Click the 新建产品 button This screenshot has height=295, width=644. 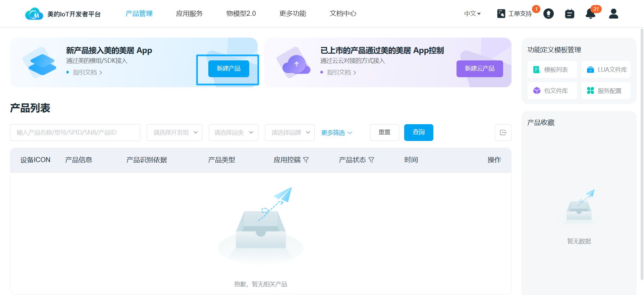(x=228, y=69)
